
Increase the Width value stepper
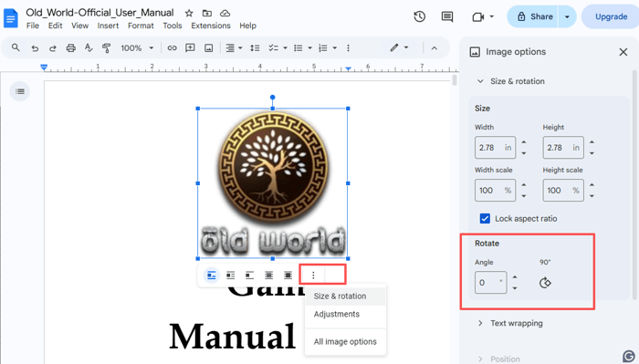pyautogui.click(x=524, y=142)
